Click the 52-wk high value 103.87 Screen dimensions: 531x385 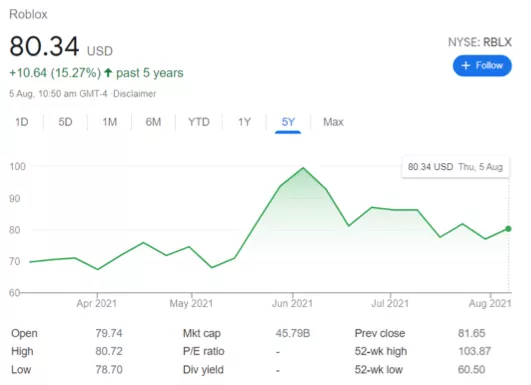[x=474, y=351]
